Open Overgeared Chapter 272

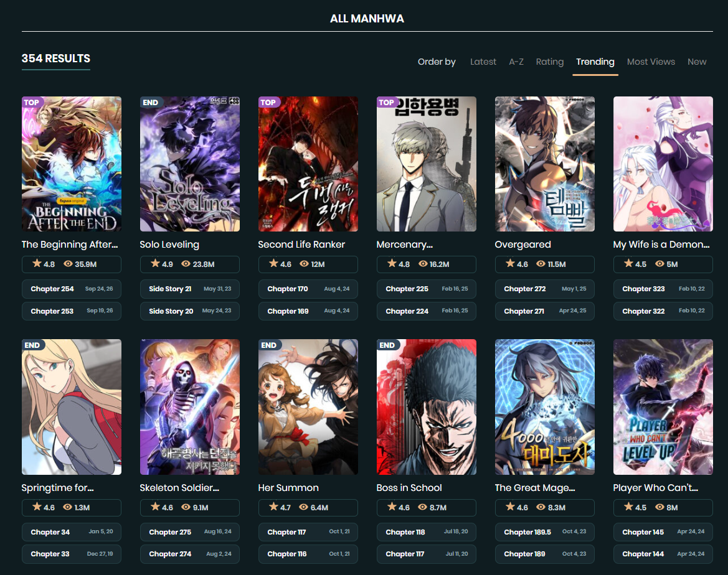545,289
